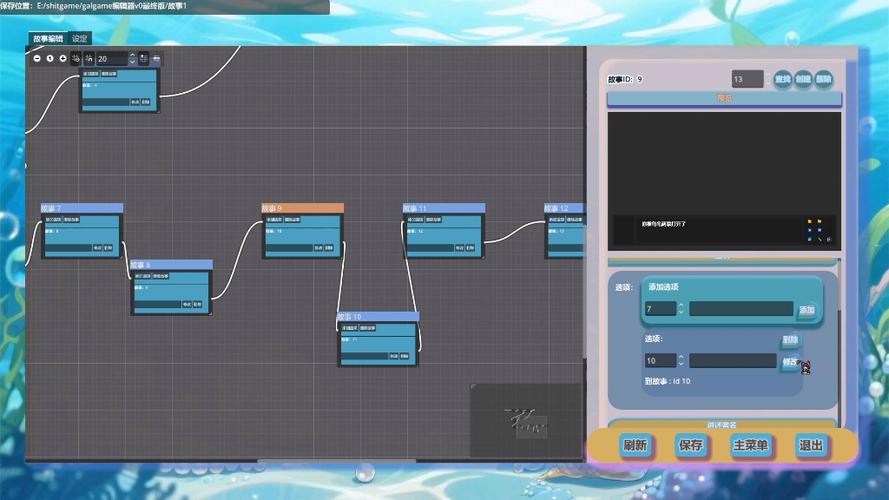The image size is (889, 500).
Task: Click the arrange nodes icon in toolbar
Action: [x=156, y=58]
